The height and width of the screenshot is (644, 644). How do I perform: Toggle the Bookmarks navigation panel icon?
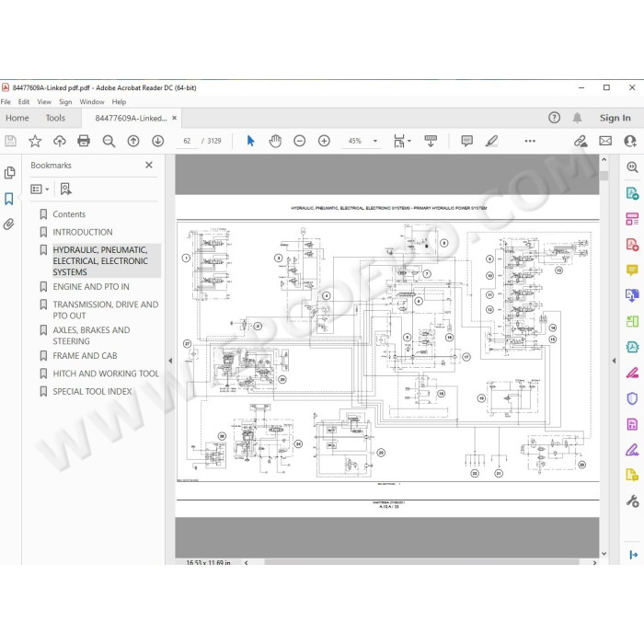(x=8, y=199)
